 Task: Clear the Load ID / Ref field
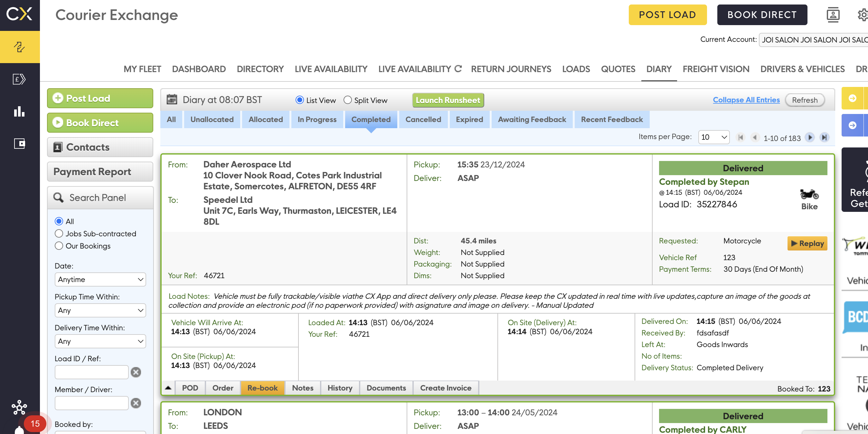point(136,372)
